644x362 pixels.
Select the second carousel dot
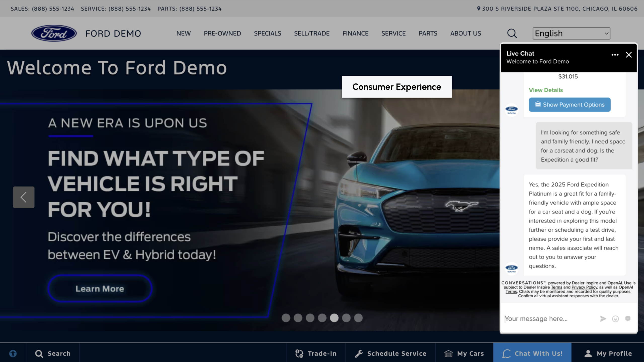298,318
